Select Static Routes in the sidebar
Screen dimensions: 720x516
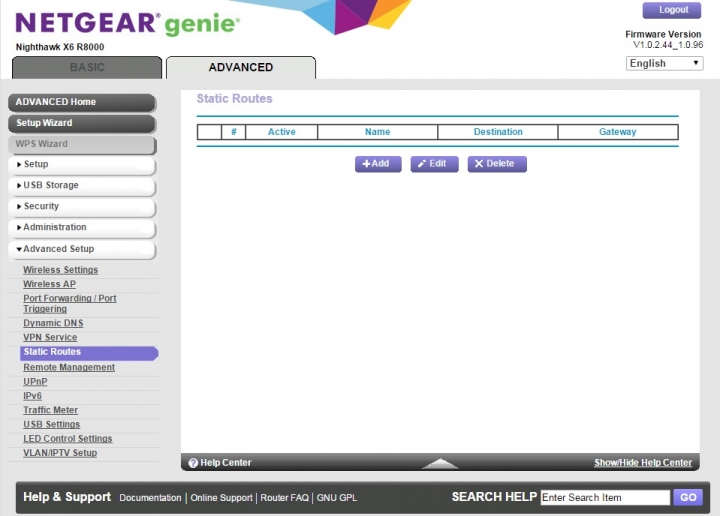tap(89, 352)
